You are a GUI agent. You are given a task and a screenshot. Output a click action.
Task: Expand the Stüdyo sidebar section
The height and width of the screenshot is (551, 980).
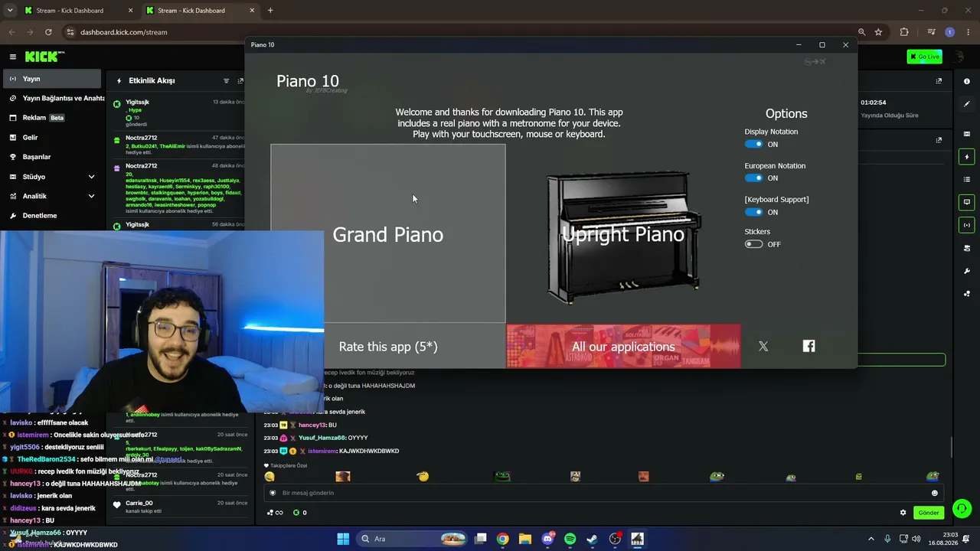point(51,177)
